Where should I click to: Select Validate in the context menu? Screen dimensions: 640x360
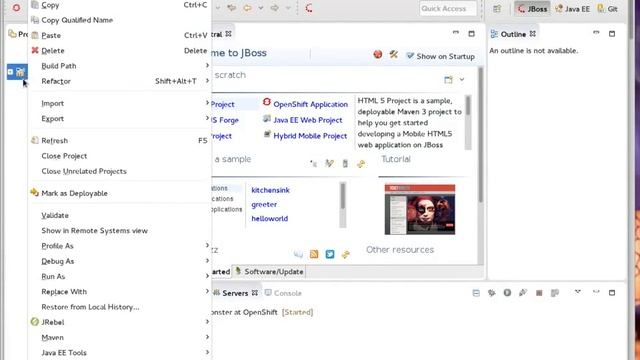119,215
